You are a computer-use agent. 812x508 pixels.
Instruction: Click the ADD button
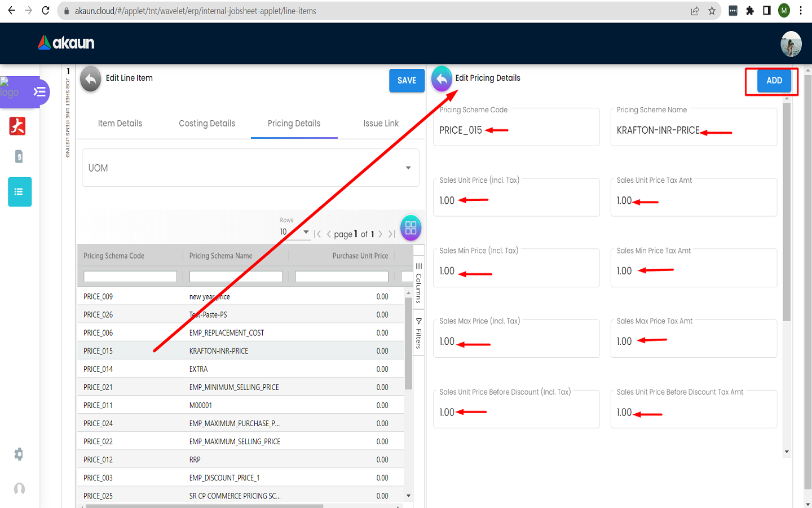pos(774,81)
